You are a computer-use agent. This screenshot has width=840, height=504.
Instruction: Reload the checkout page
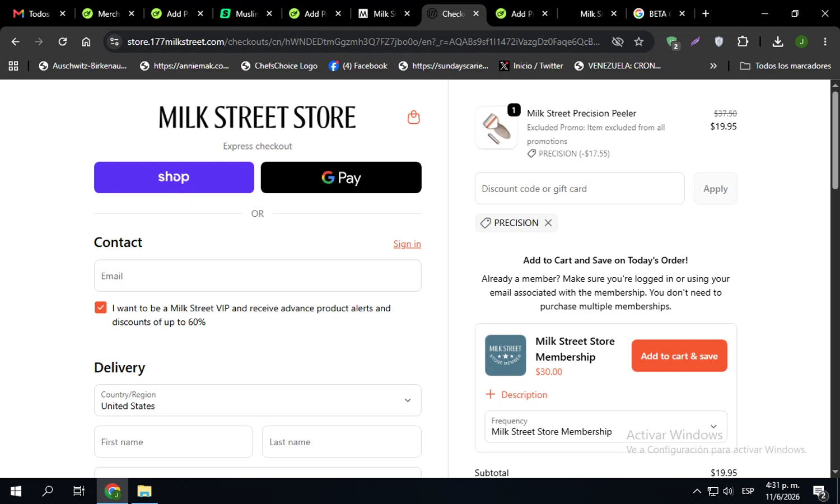(63, 41)
